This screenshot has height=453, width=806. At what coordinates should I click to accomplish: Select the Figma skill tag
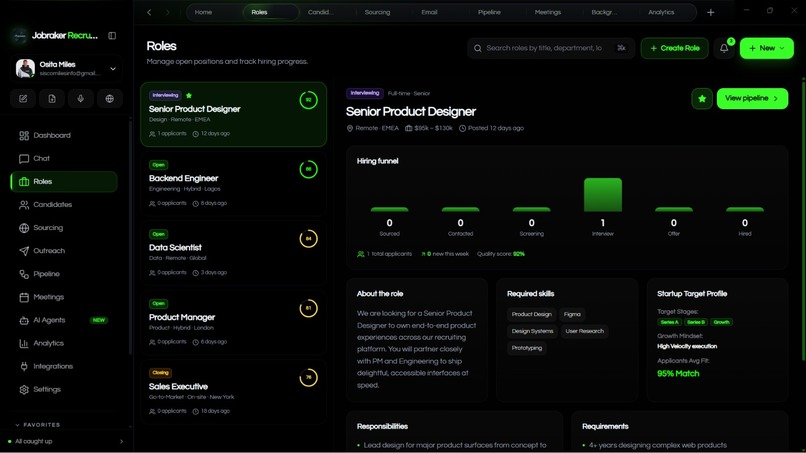pyautogui.click(x=572, y=314)
